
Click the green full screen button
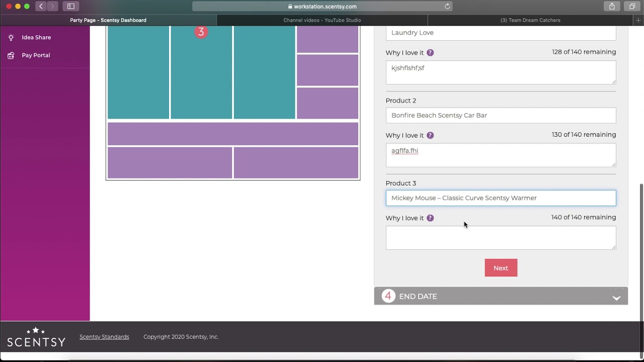point(27,7)
